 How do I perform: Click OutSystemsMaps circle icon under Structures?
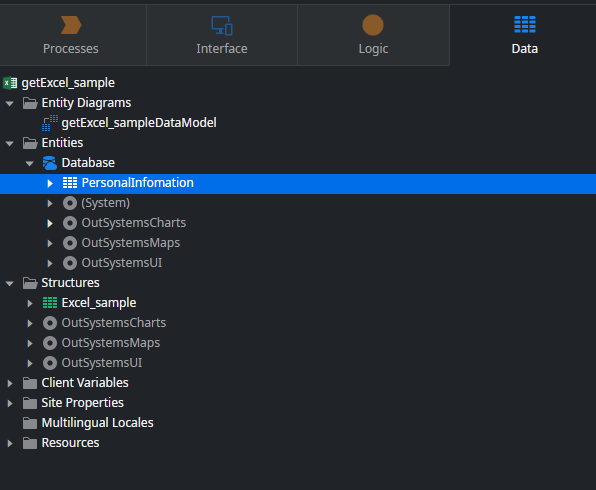[x=50, y=343]
